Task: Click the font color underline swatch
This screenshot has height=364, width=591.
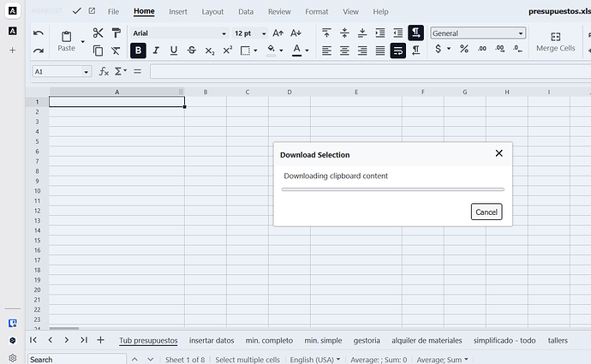Action: (x=296, y=51)
